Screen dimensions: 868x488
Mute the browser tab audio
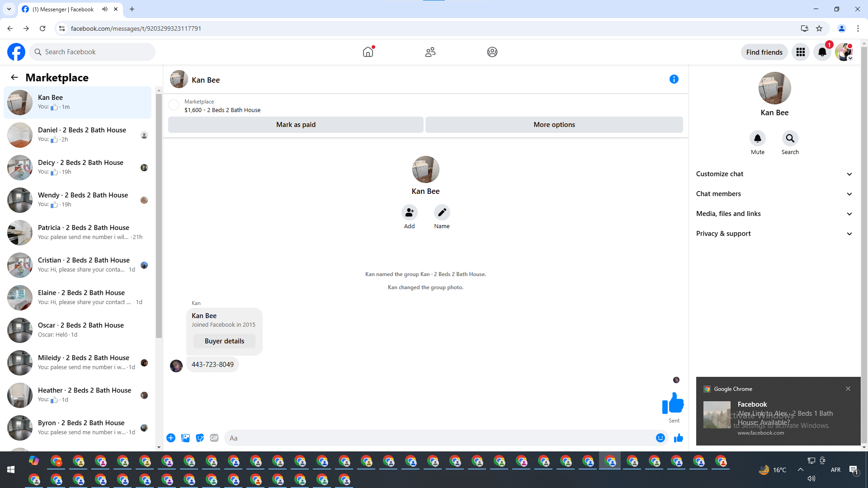(x=105, y=9)
